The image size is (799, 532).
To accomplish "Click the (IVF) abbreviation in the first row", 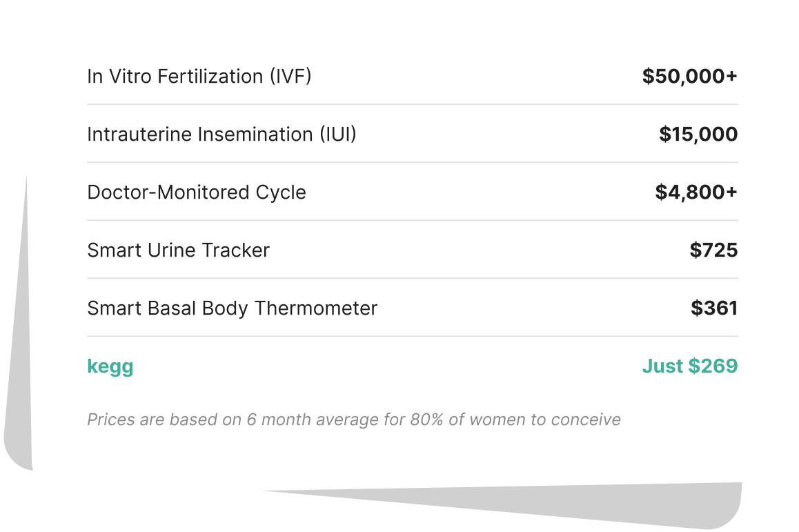I will [x=290, y=77].
